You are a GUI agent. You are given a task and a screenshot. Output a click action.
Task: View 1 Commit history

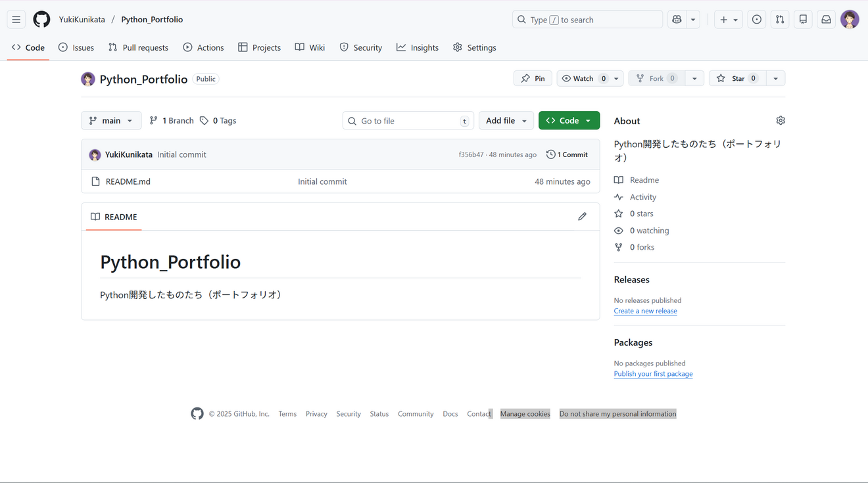tap(567, 154)
